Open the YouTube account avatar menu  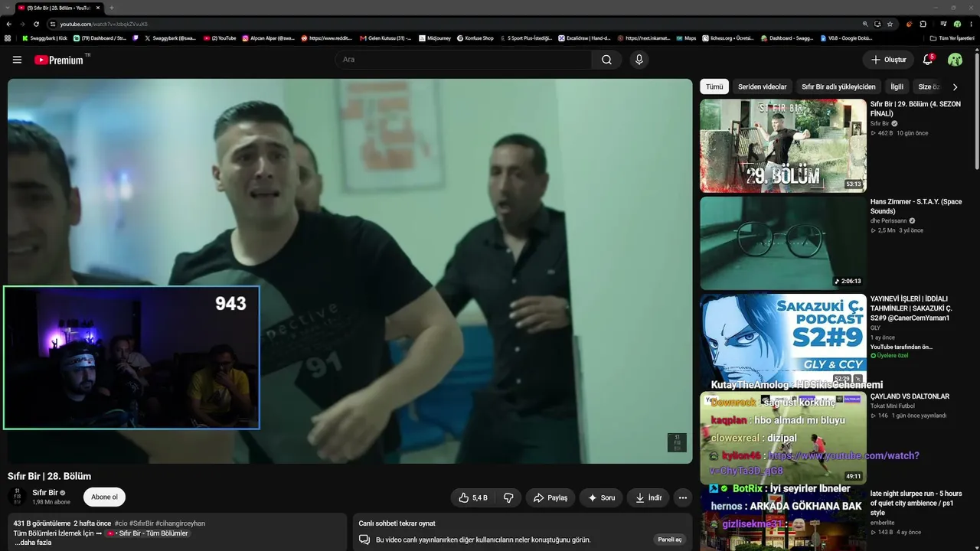click(955, 60)
